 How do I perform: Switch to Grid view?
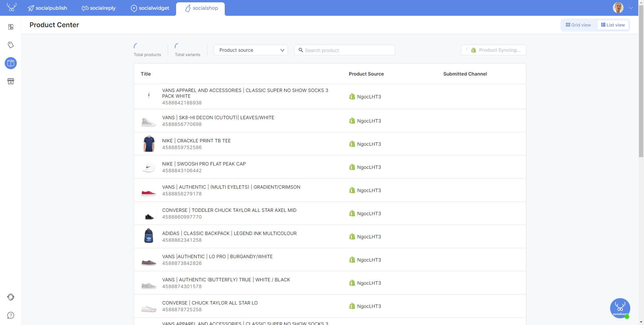point(578,25)
